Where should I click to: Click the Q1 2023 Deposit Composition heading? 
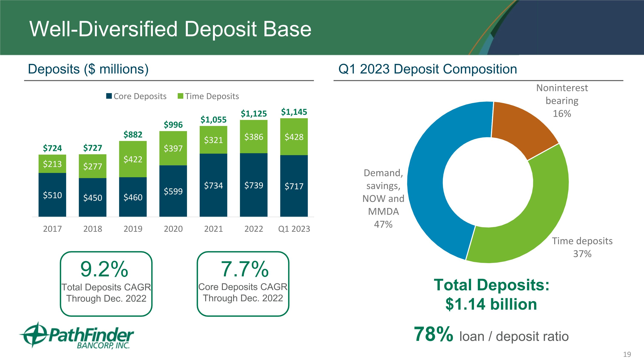pyautogui.click(x=427, y=69)
